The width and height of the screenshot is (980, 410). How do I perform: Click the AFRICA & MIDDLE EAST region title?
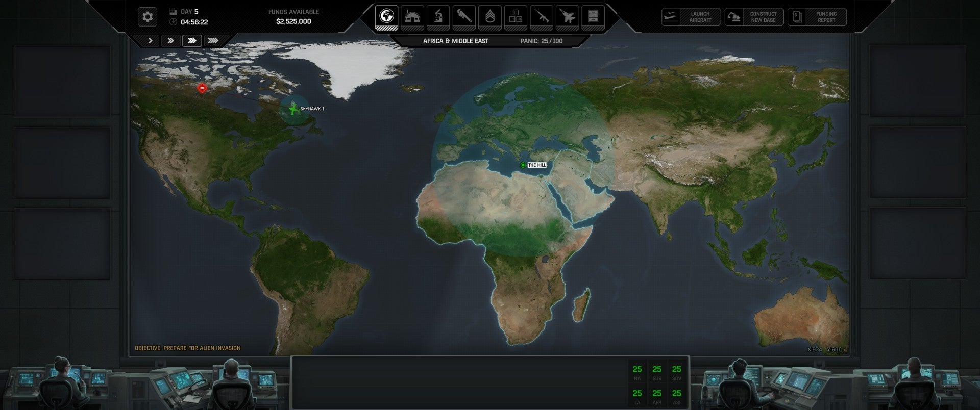tap(456, 41)
